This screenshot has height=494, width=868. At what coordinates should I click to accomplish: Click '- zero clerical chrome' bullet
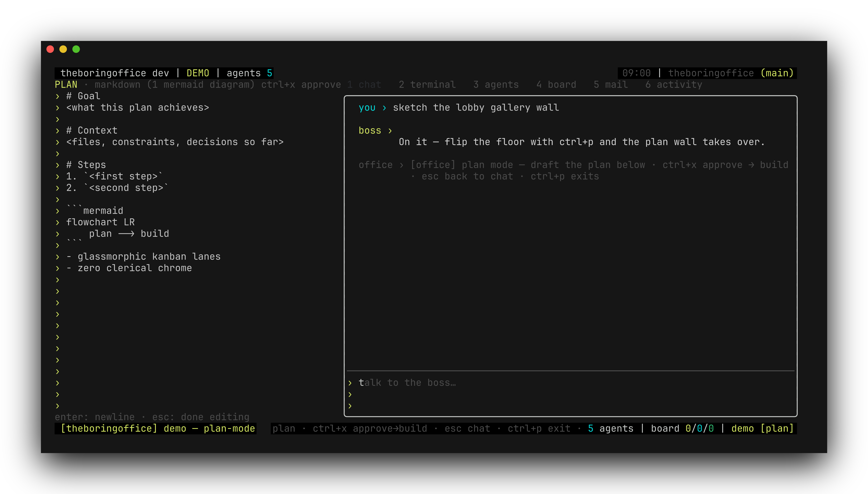(x=129, y=268)
